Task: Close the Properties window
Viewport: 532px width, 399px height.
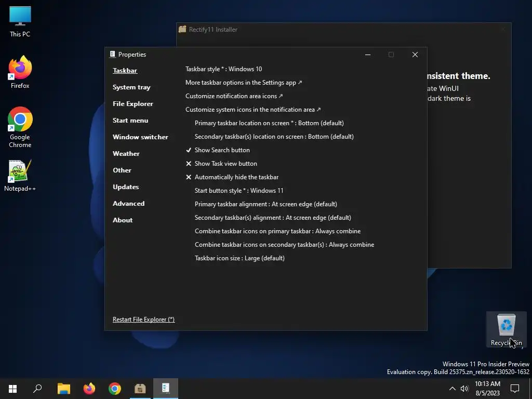Action: [x=415, y=55]
